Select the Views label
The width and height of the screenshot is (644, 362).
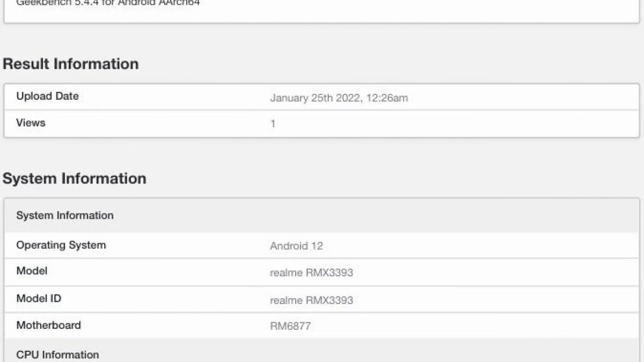[x=31, y=123]
